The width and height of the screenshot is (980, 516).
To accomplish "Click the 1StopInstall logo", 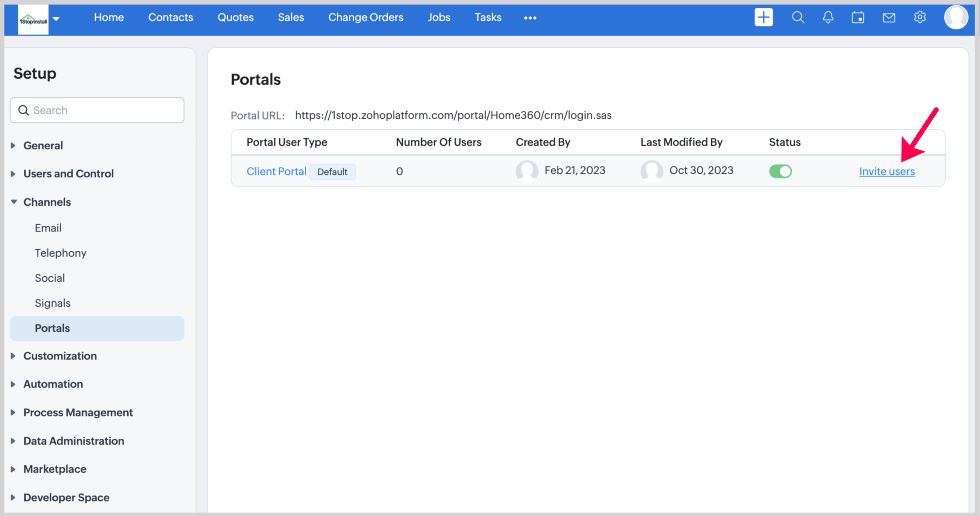I will coord(33,19).
